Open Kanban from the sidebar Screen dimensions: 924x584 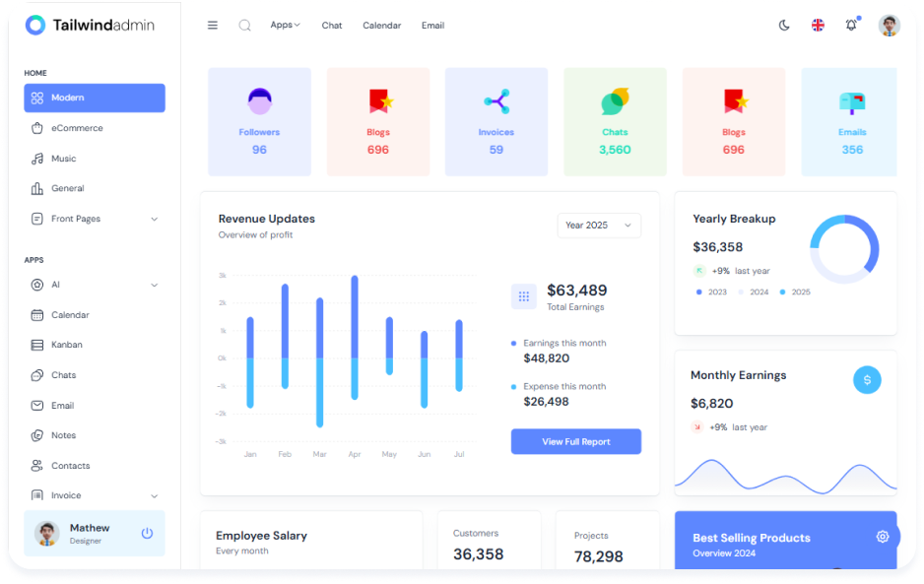point(66,345)
